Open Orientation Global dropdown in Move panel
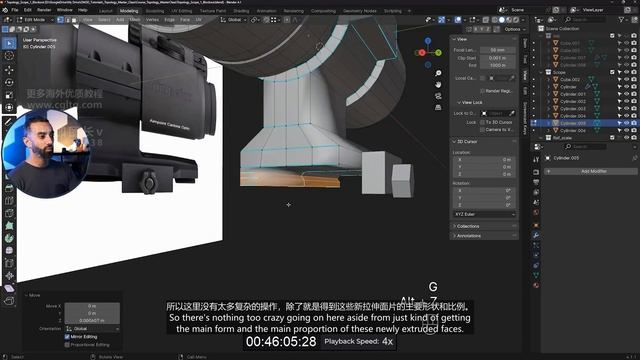The image size is (640, 360). pyautogui.click(x=92, y=329)
